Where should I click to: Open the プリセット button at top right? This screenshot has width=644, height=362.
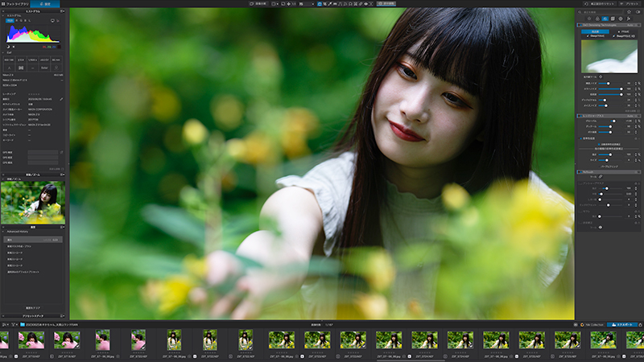click(630, 4)
